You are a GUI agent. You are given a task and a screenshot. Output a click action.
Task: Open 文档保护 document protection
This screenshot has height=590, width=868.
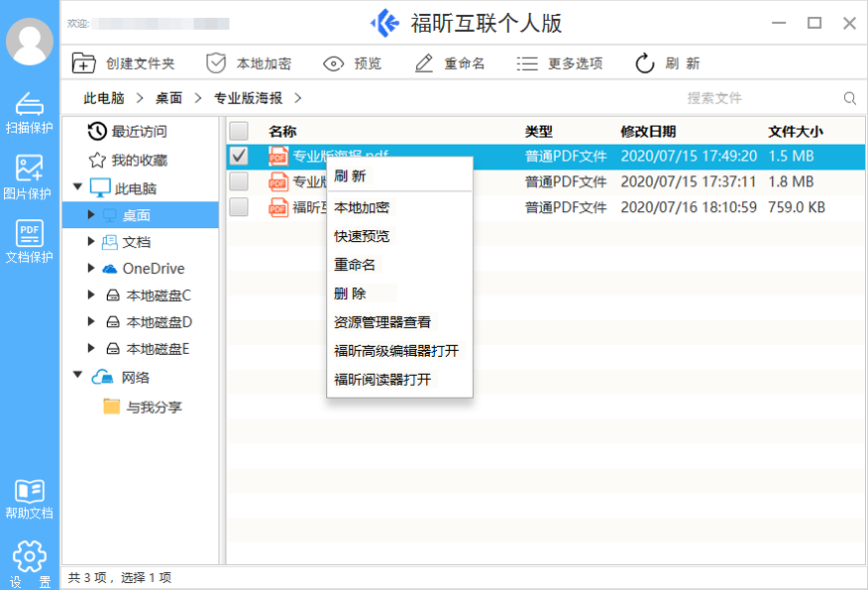pyautogui.click(x=30, y=242)
